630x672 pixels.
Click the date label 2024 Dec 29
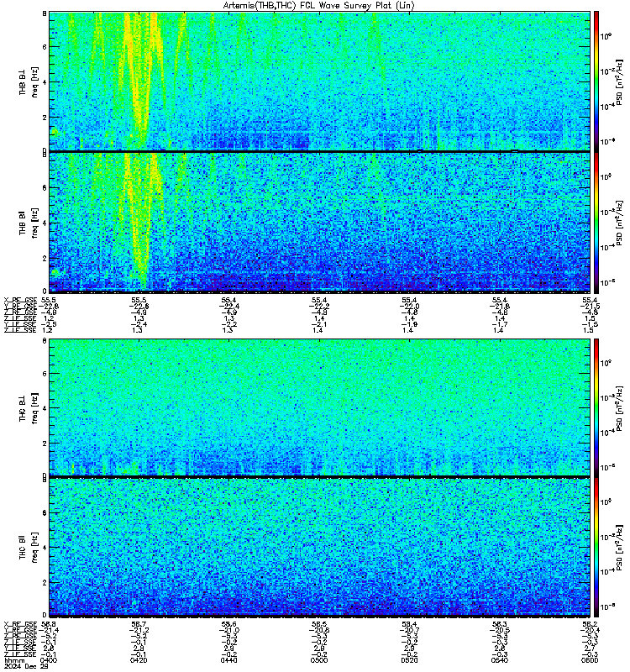tap(26, 666)
